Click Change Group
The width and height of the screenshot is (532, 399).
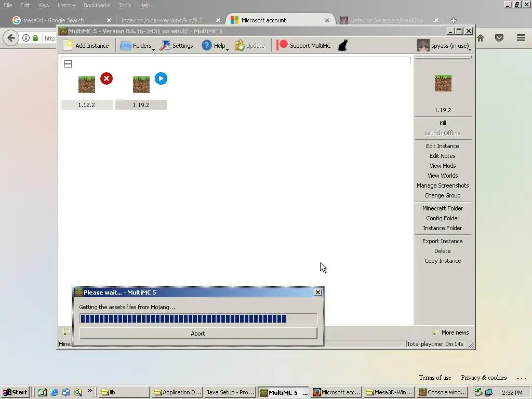pyautogui.click(x=443, y=195)
